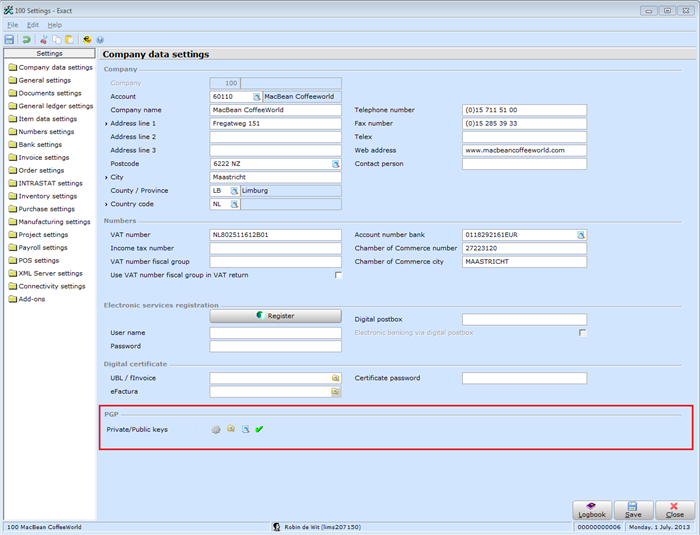Open Manufacturing settings

[50, 222]
